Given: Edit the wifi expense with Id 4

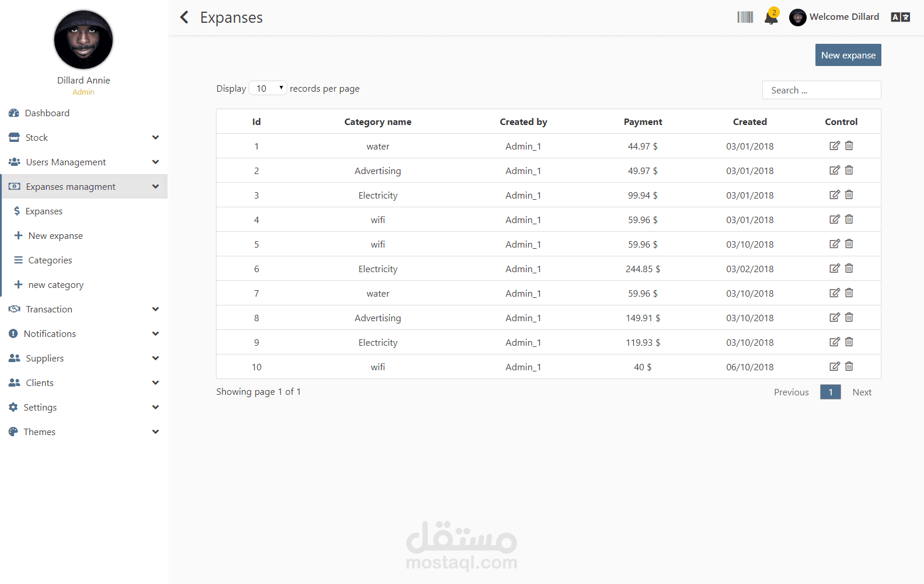Looking at the screenshot, I should pos(835,219).
